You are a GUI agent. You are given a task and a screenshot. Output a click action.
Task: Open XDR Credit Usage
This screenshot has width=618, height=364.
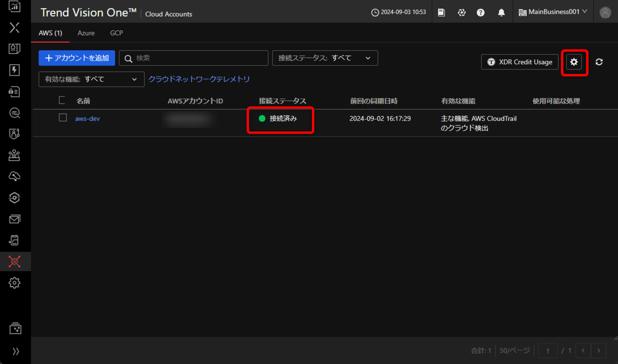point(520,62)
